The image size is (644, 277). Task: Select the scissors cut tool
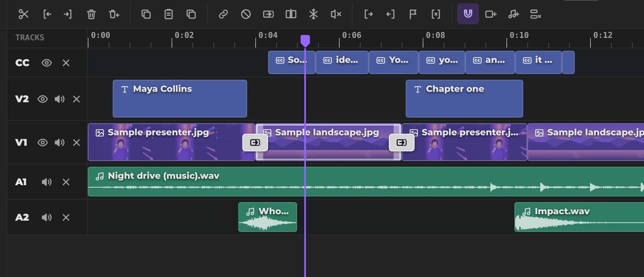pyautogui.click(x=24, y=14)
